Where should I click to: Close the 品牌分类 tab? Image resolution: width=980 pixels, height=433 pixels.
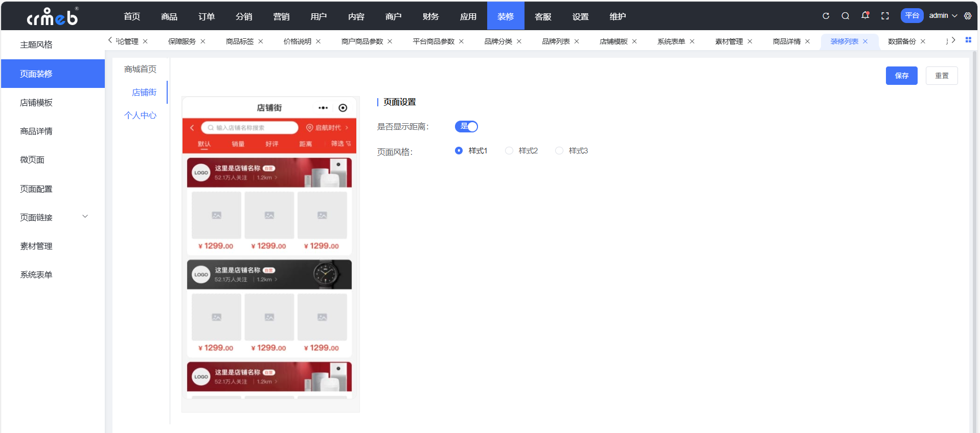click(519, 41)
